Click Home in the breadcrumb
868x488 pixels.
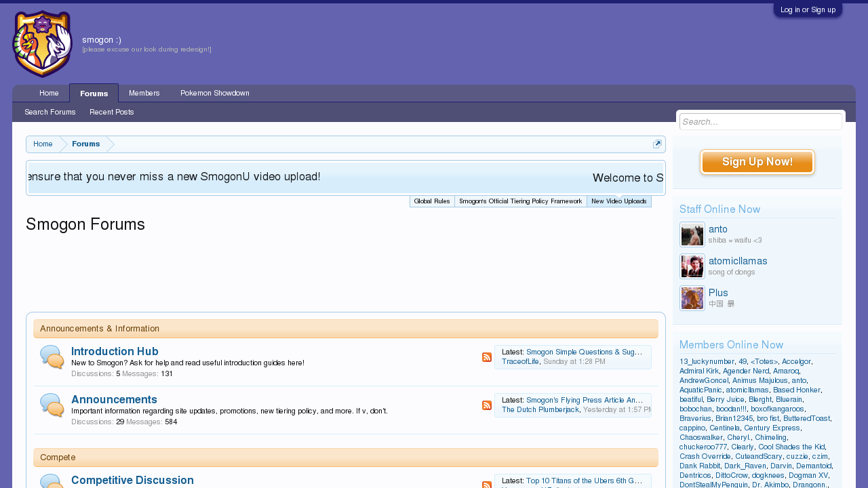[43, 144]
